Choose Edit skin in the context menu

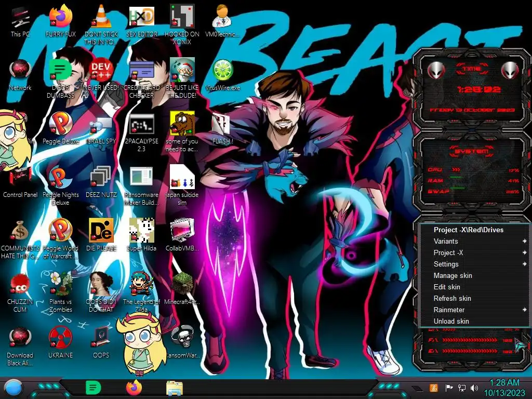click(x=475, y=287)
